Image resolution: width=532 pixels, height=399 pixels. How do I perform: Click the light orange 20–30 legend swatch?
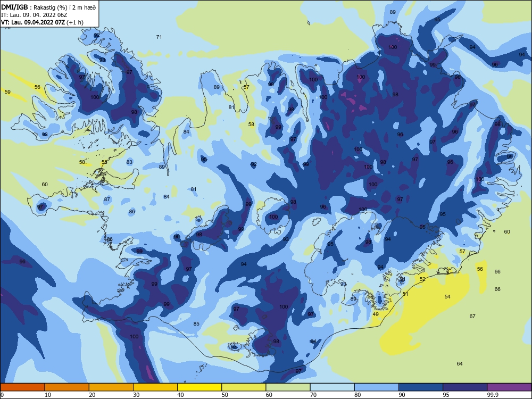111,387
